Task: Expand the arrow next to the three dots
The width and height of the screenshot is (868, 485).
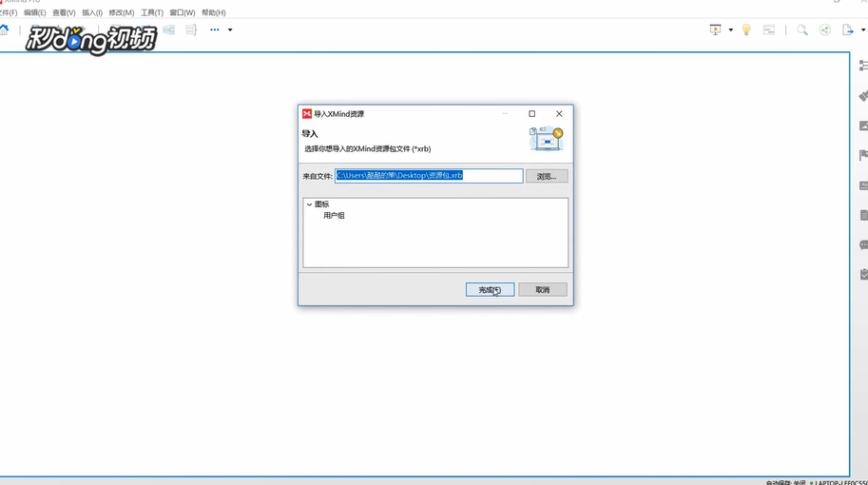Action: [x=230, y=29]
